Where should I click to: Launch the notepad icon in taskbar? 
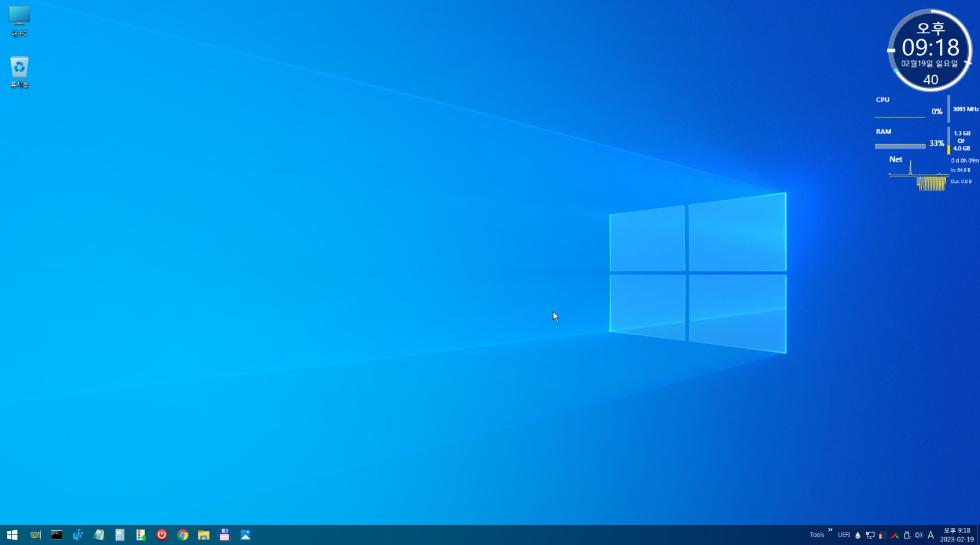99,535
